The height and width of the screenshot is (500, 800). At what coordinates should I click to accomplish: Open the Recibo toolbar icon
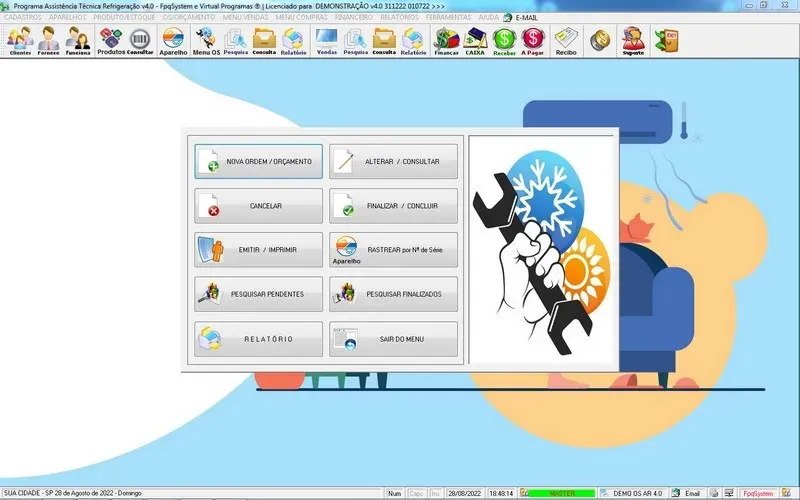(x=566, y=40)
